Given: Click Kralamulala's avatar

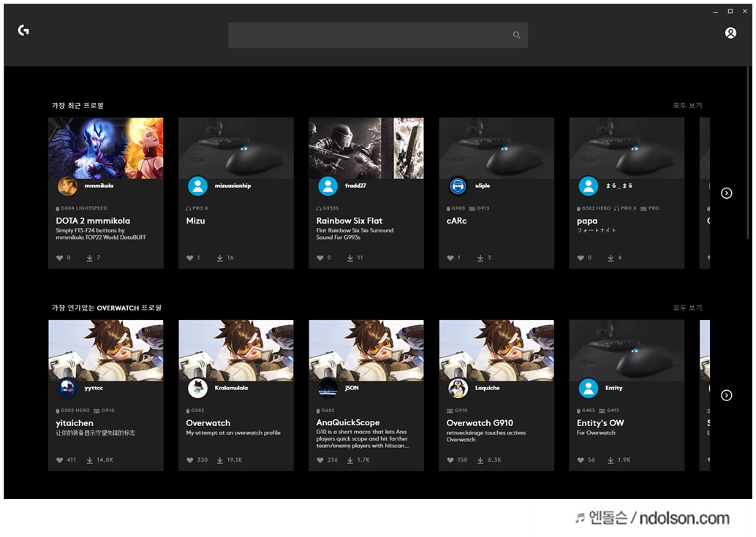Looking at the screenshot, I should (x=197, y=388).
